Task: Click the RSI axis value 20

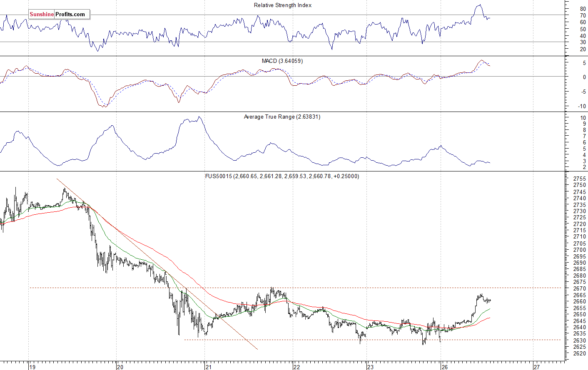Action: [583, 50]
